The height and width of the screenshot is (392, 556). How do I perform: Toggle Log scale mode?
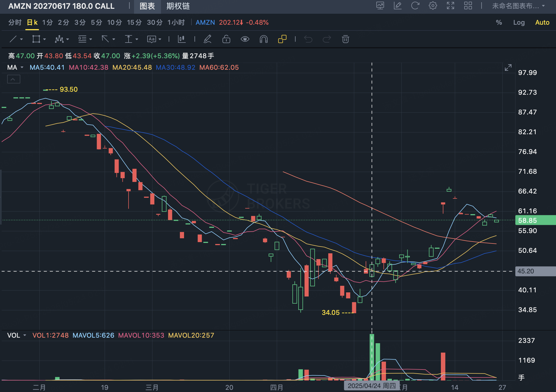[x=519, y=23]
